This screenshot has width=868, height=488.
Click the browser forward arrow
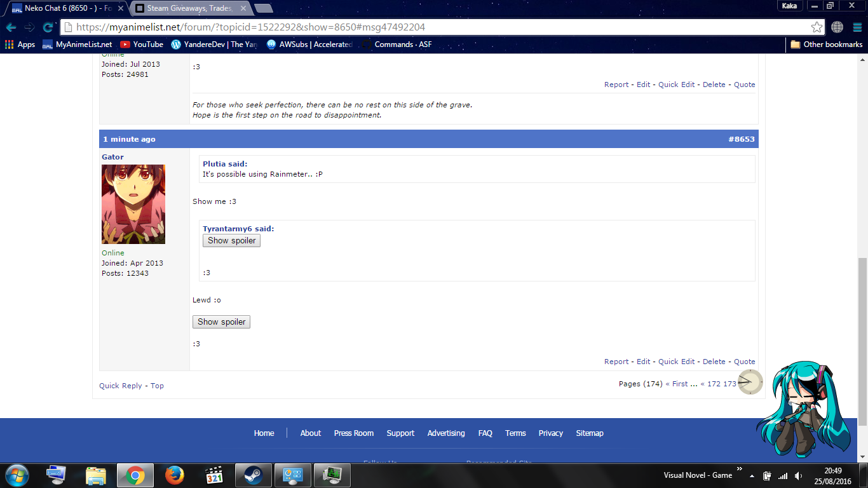[29, 27]
